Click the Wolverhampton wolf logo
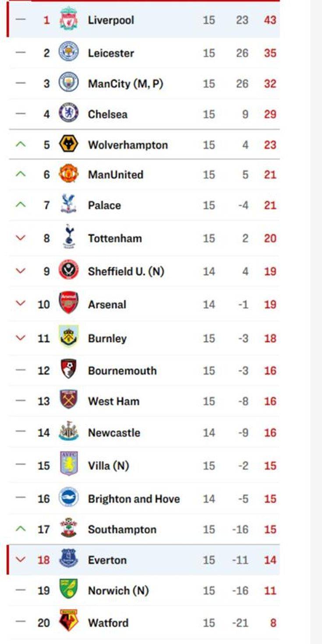The image size is (322, 644). tap(69, 144)
